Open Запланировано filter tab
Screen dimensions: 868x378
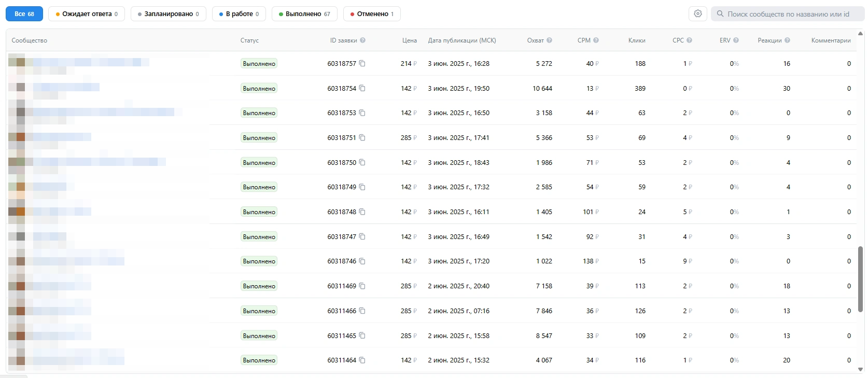click(169, 14)
